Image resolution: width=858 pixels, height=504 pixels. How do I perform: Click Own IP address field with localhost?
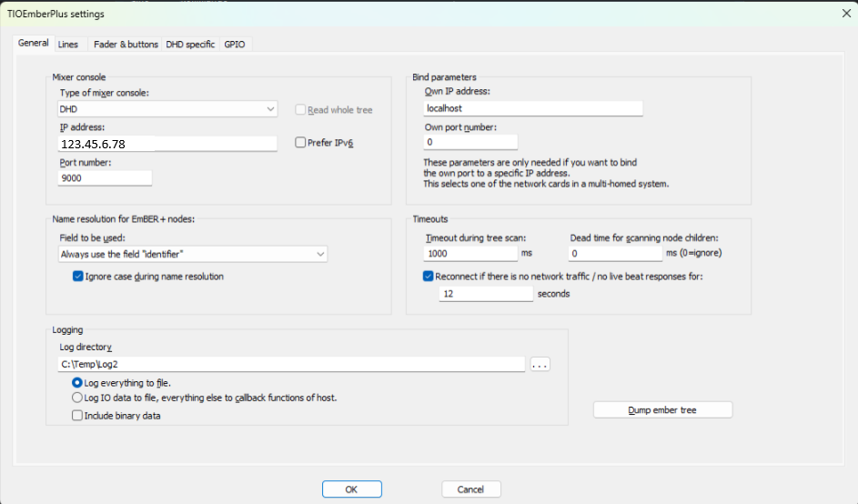click(533, 108)
